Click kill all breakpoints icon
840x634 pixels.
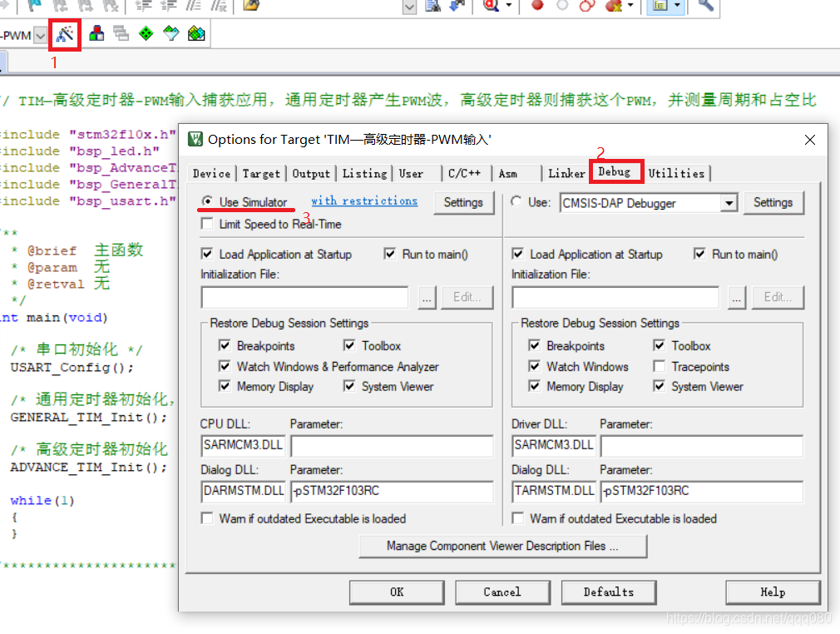pos(613,5)
